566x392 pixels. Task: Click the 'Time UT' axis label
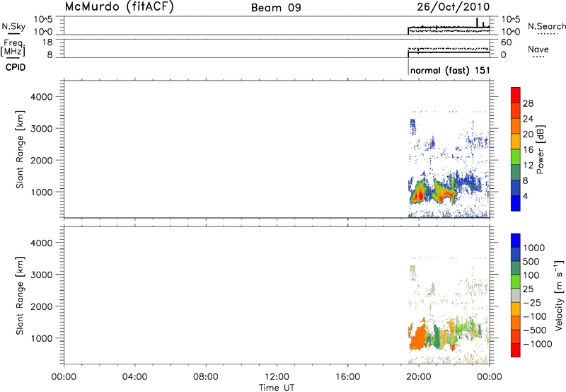point(277,388)
